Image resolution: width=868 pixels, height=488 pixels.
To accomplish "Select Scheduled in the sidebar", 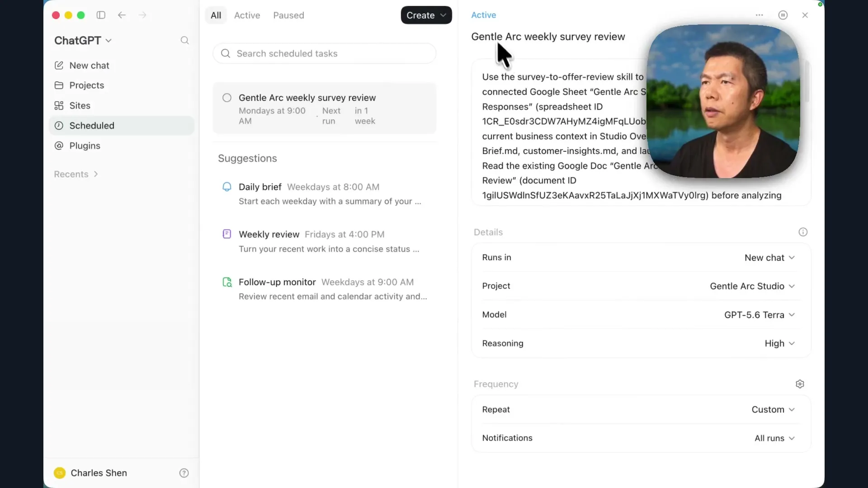I will [121, 126].
